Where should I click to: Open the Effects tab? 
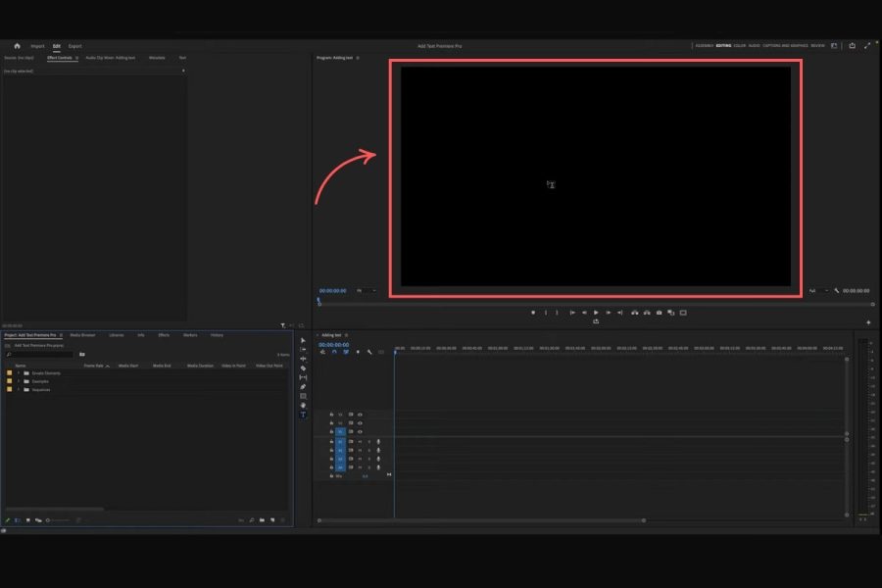point(164,335)
